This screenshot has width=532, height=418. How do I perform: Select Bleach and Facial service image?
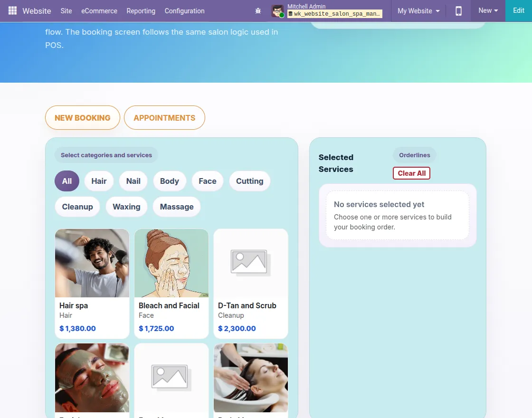(x=171, y=263)
